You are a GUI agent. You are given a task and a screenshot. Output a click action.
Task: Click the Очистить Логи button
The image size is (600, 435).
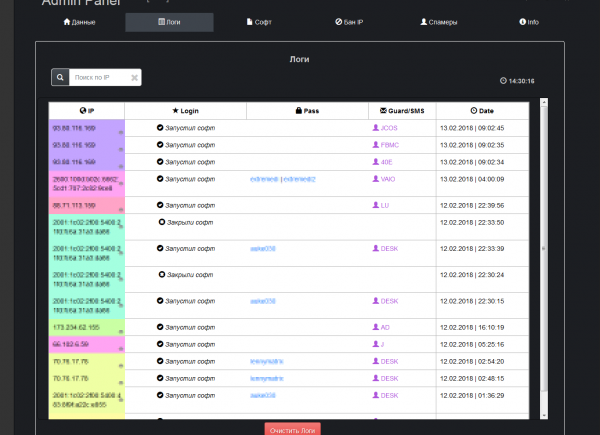[x=293, y=428]
